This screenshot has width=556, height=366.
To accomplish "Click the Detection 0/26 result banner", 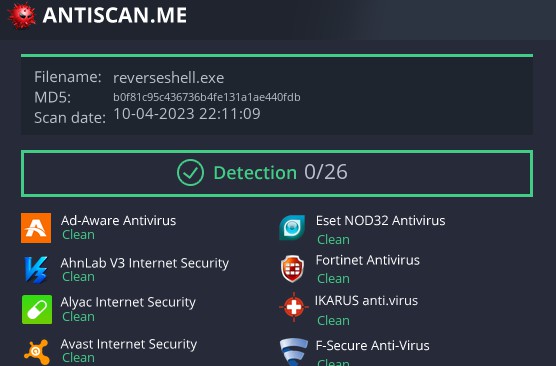I will click(277, 173).
